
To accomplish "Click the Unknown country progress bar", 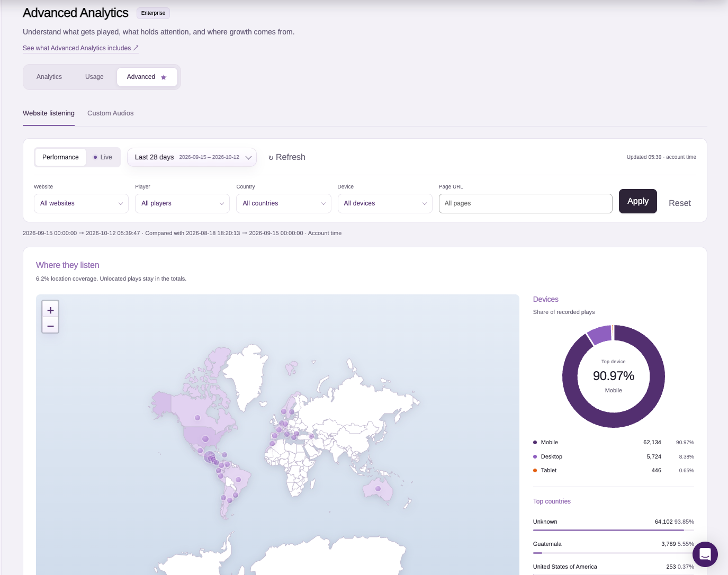I will [614, 530].
